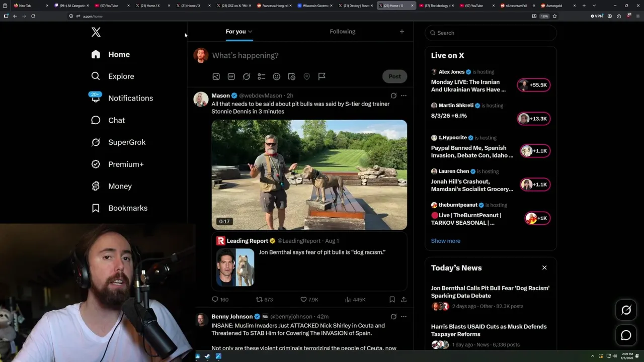Click the Grok icon in composer toolbar

[x=246, y=76]
